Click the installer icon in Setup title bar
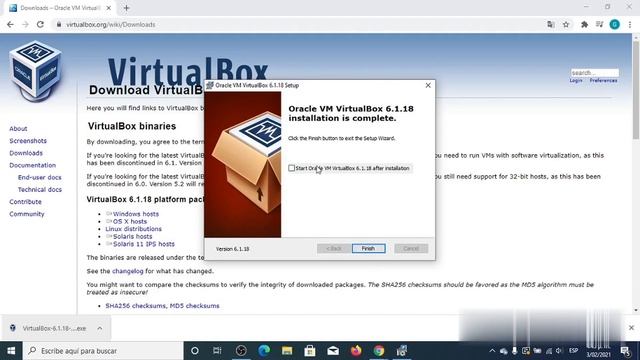 tap(210, 85)
